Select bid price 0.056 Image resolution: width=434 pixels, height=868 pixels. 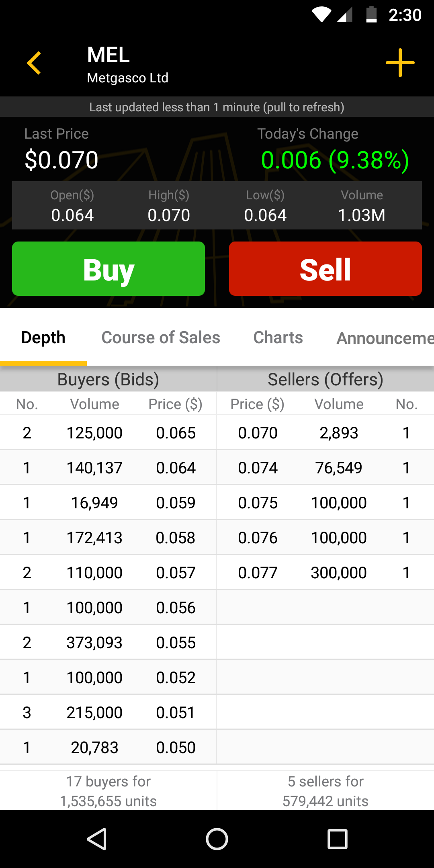pos(176,608)
